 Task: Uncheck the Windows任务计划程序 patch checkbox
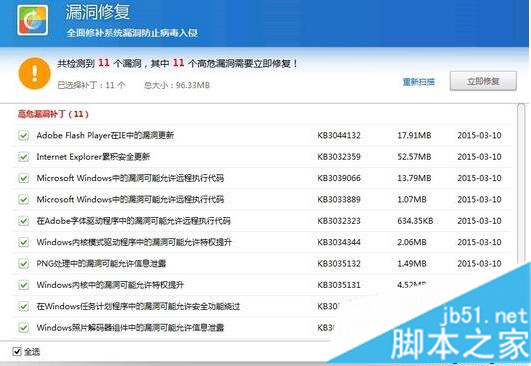click(23, 306)
